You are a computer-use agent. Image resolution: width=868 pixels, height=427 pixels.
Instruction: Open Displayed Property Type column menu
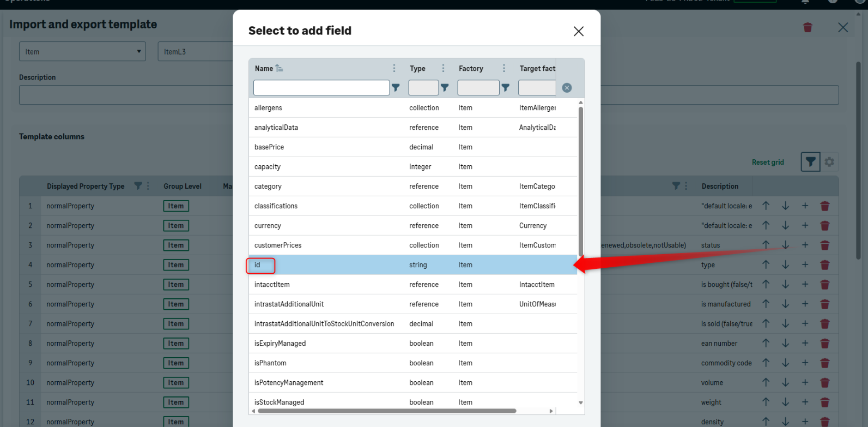tap(148, 186)
